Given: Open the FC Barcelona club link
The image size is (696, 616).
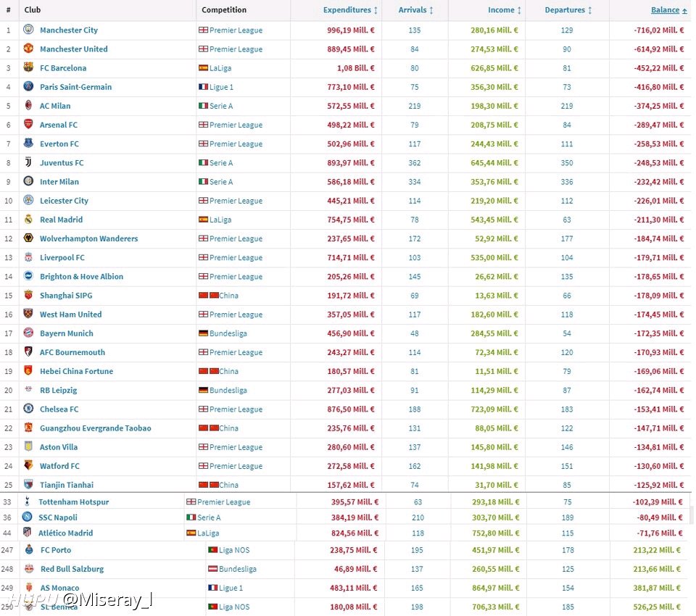Looking at the screenshot, I should (x=63, y=68).
